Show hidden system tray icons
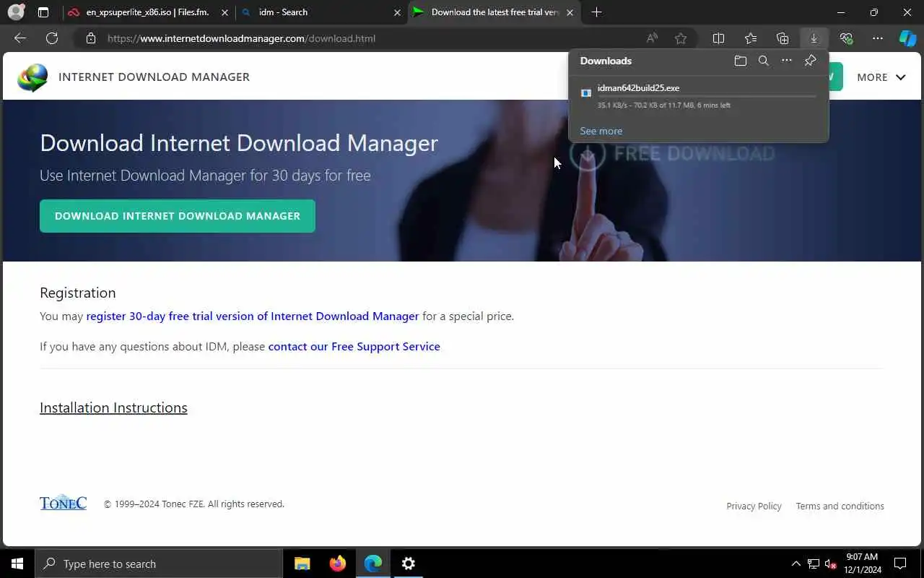Screen dimensions: 924x578 click(796, 564)
